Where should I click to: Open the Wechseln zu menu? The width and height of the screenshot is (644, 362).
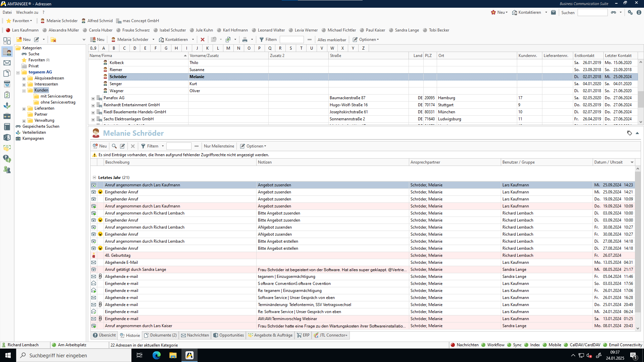point(27,12)
